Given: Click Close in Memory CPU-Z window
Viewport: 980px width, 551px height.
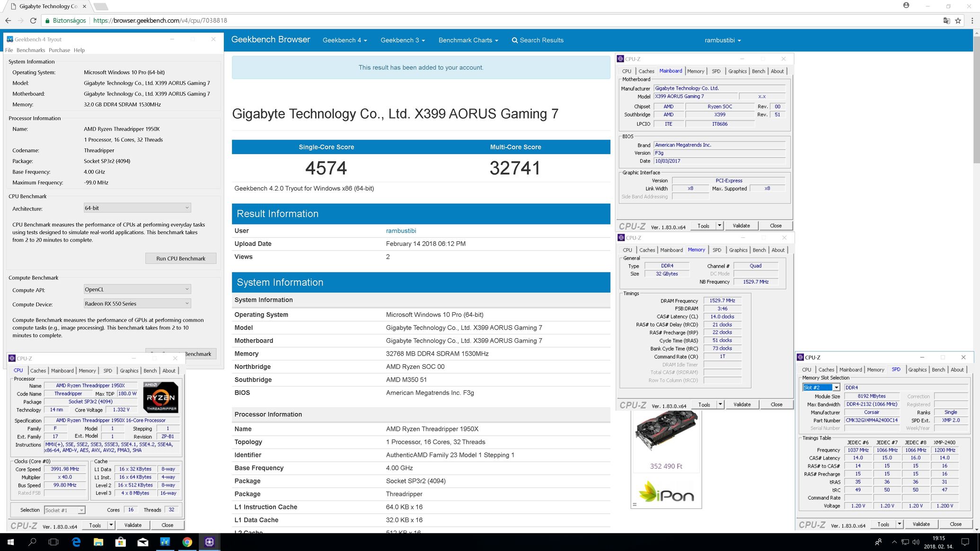Looking at the screenshot, I should coord(777,404).
